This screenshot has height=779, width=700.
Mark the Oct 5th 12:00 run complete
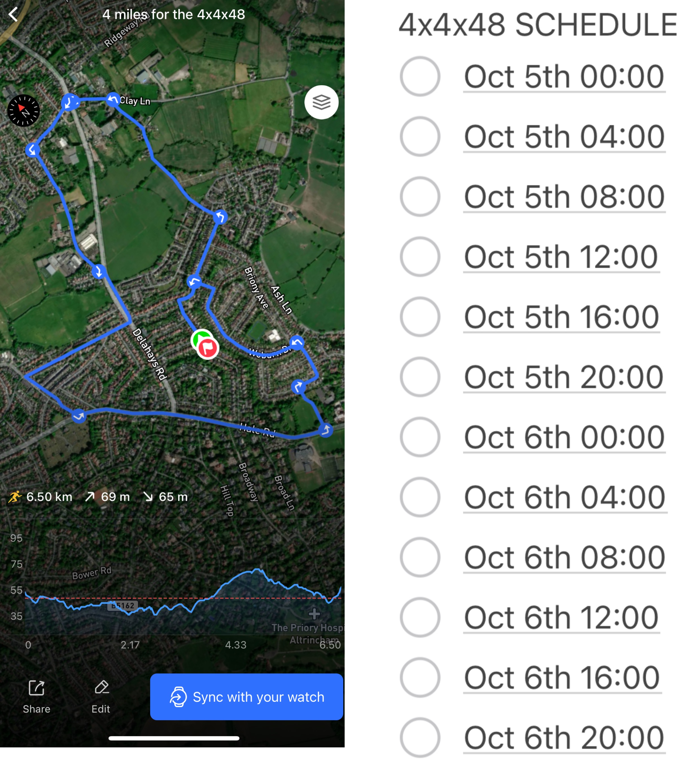click(x=420, y=257)
